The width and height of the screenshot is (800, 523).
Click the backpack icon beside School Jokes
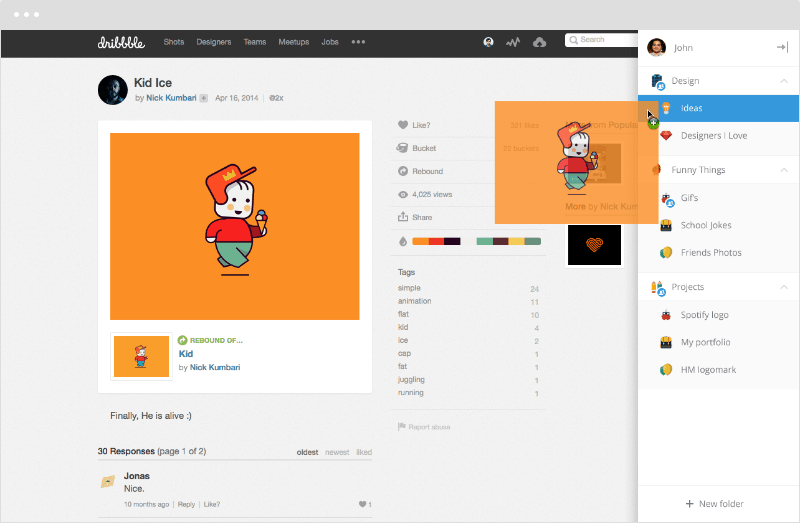[x=666, y=225]
